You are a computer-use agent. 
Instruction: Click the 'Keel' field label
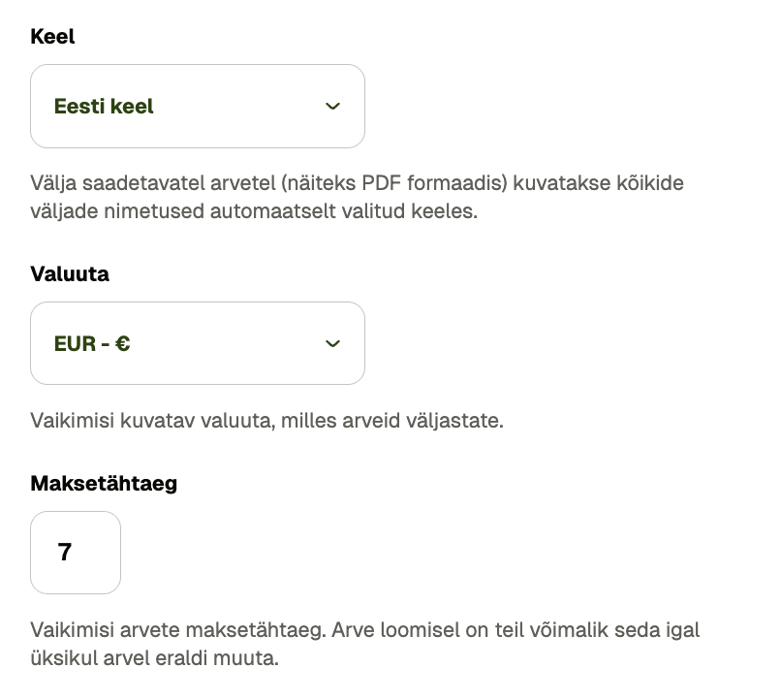pyautogui.click(x=52, y=37)
